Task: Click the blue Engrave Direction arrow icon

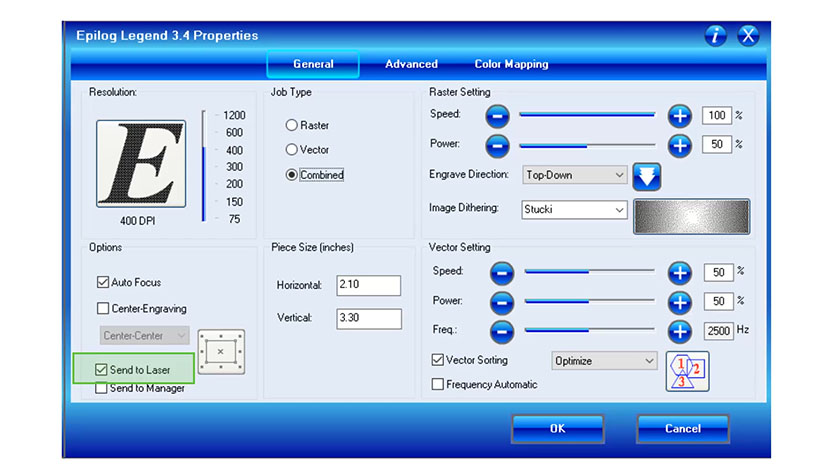Action: click(x=647, y=176)
